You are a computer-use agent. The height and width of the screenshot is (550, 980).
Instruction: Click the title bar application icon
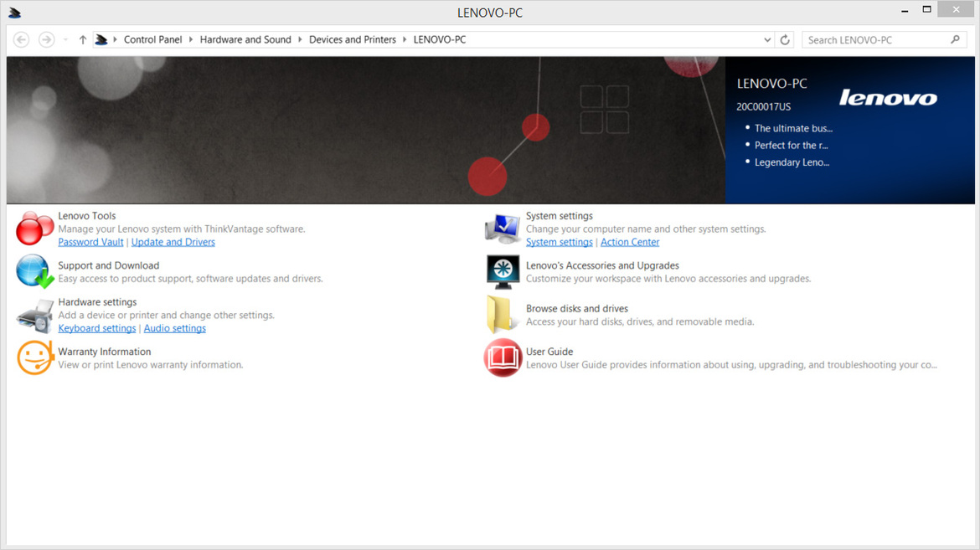point(14,13)
